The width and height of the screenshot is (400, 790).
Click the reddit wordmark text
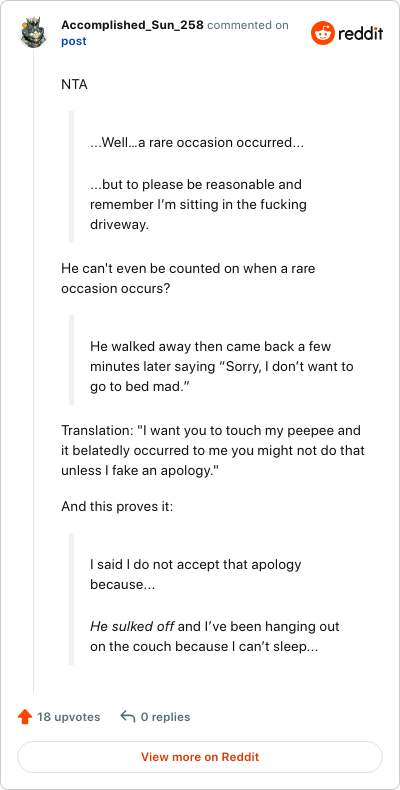pos(361,33)
